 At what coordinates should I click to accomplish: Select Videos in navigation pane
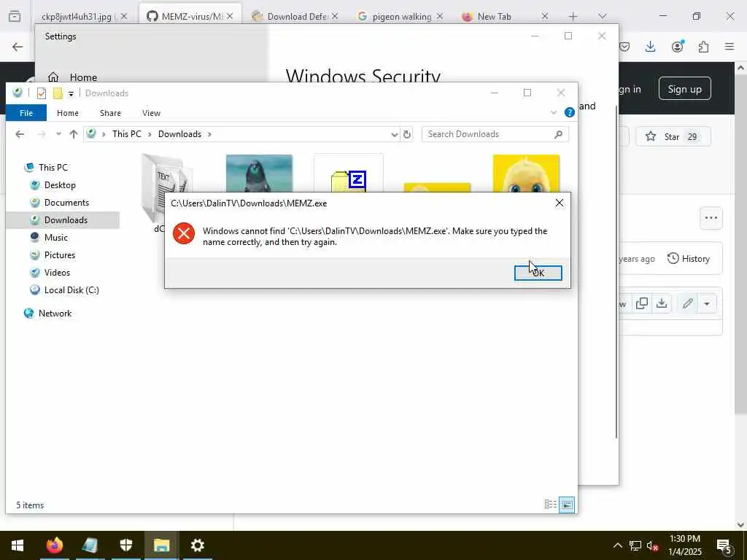click(57, 273)
